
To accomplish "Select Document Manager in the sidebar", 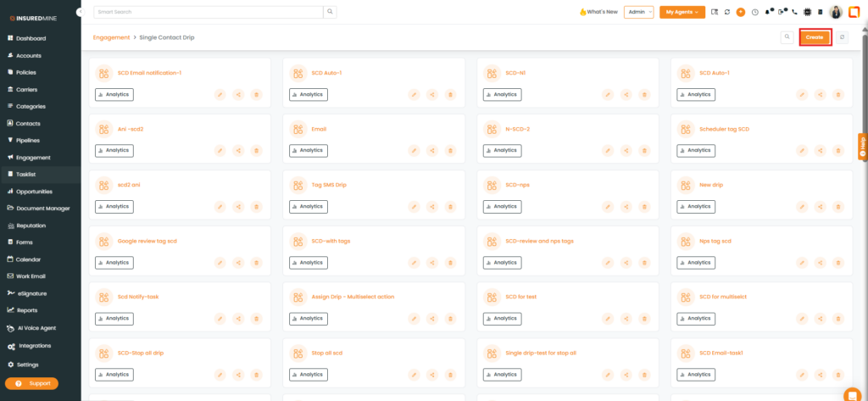I will tap(43, 209).
